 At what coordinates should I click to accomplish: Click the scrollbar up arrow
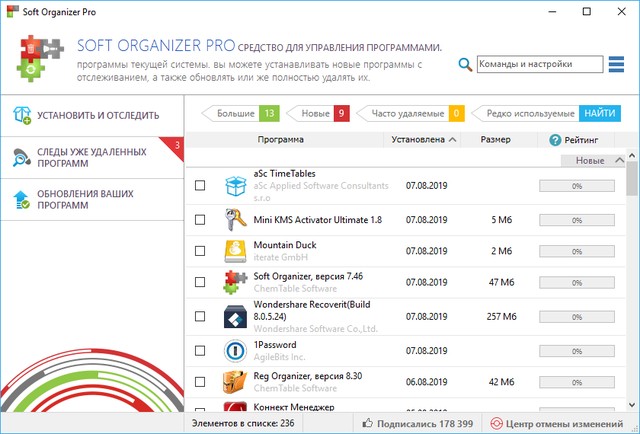click(632, 156)
